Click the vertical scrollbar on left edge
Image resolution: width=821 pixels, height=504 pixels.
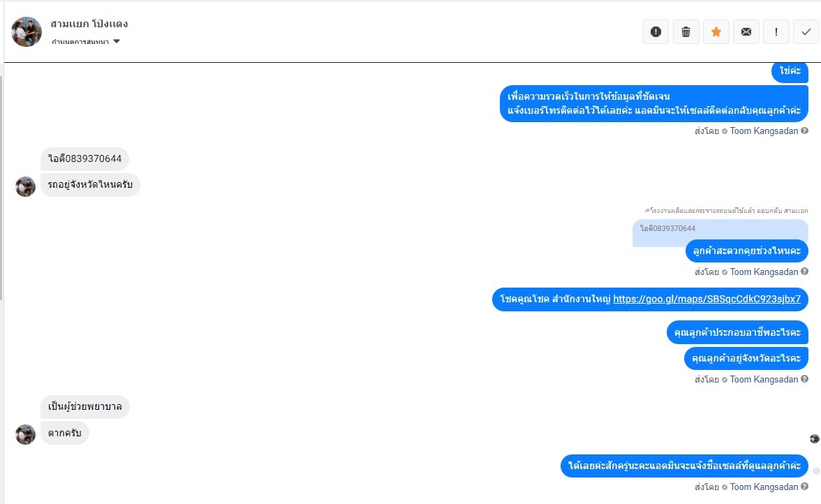1,181
